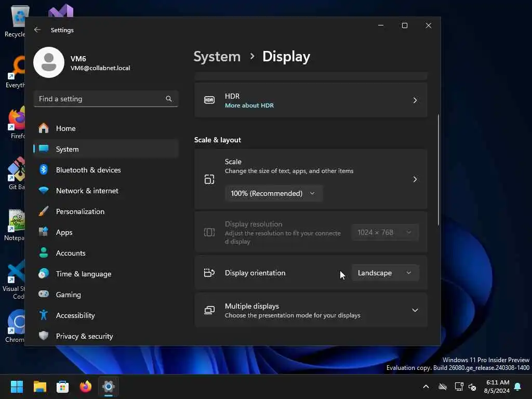Click the Scale setting icon
Screen dimensions: 532x399
[209, 179]
